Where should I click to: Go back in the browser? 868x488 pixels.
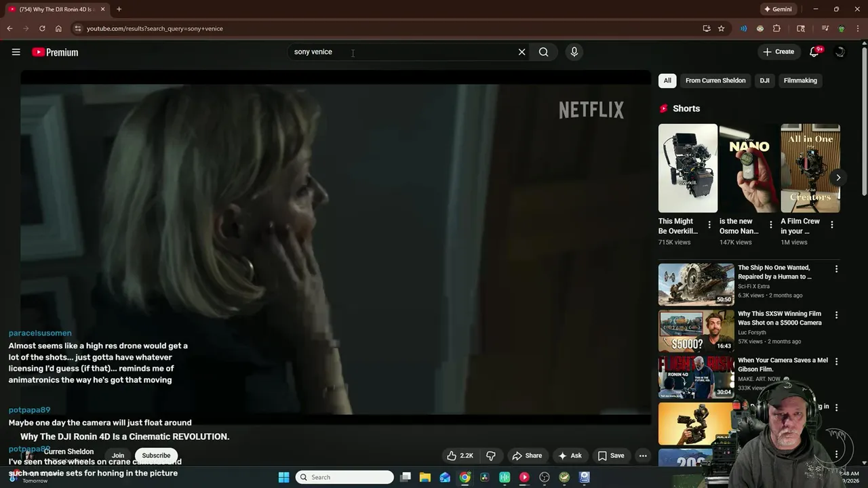click(x=9, y=28)
